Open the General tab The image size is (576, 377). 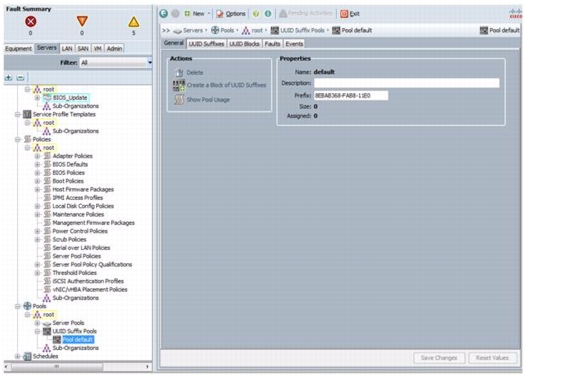pyautogui.click(x=173, y=43)
